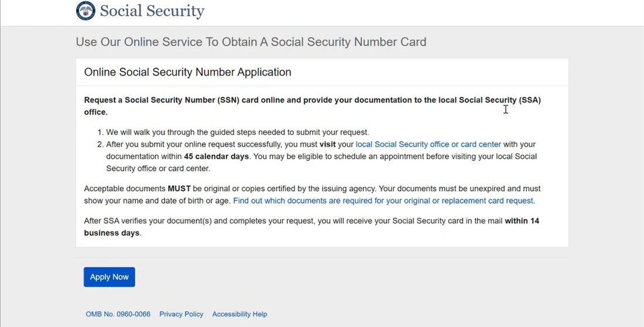The image size is (644, 327).
Task: Click the bold 45 calendar days text
Action: (x=217, y=156)
